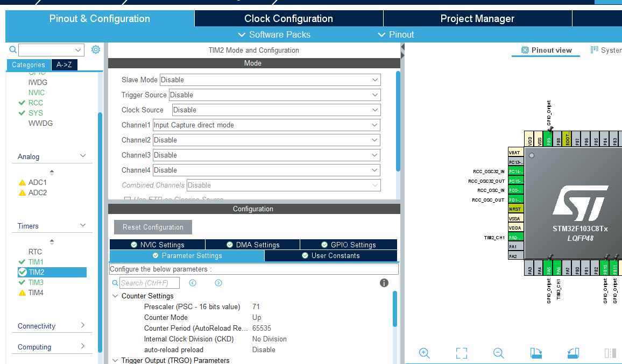Image resolution: width=622 pixels, height=364 pixels.
Task: Open the Clock Source dropdown
Action: (277, 110)
